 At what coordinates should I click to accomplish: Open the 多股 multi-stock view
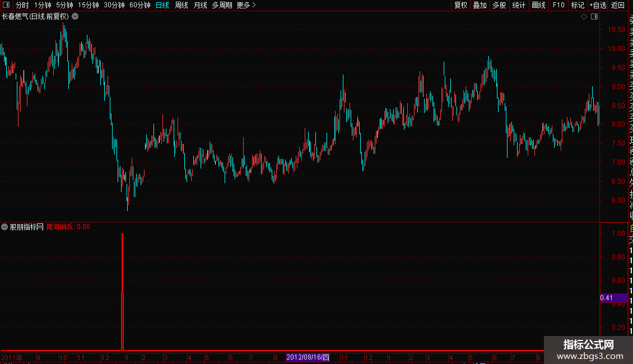tap(499, 5)
